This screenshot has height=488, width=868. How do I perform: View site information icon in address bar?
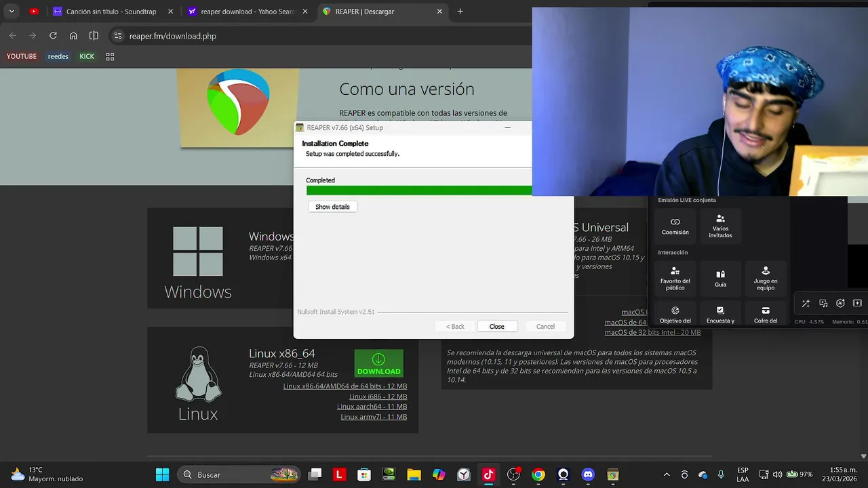click(118, 36)
